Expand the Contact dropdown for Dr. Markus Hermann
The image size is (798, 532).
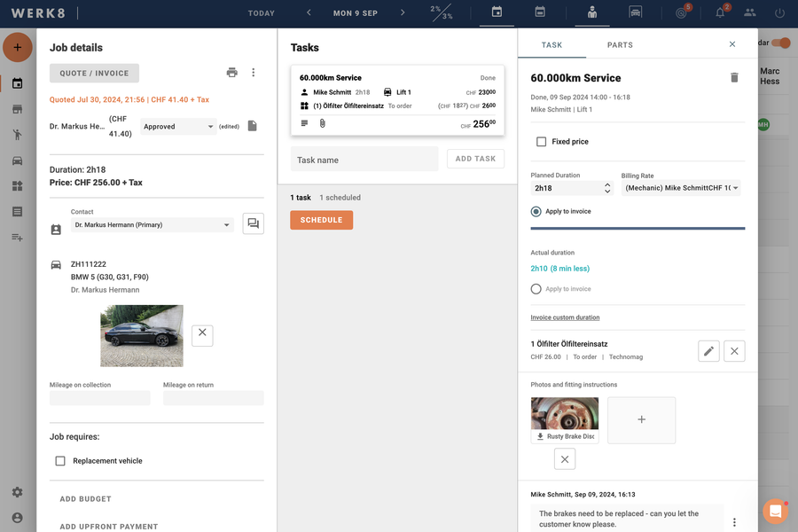[152, 225]
